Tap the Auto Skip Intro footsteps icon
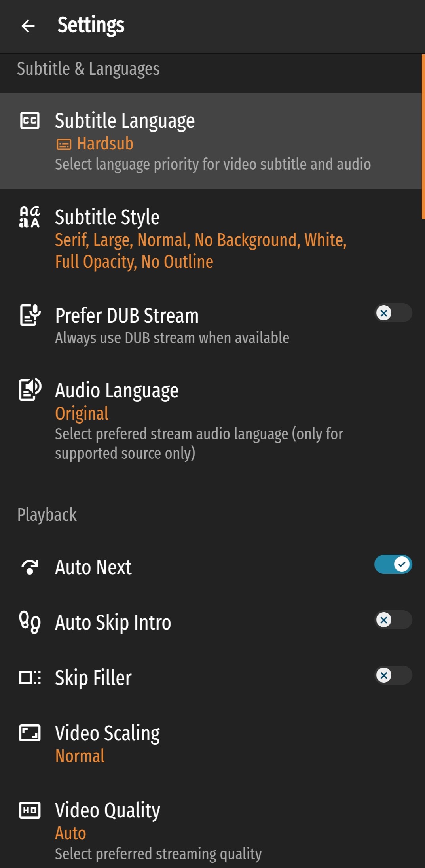The height and width of the screenshot is (868, 425). pos(30,622)
